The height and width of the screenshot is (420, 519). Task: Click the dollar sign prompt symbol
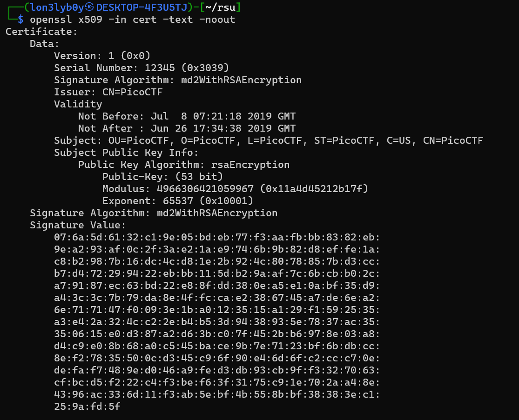pyautogui.click(x=20, y=20)
